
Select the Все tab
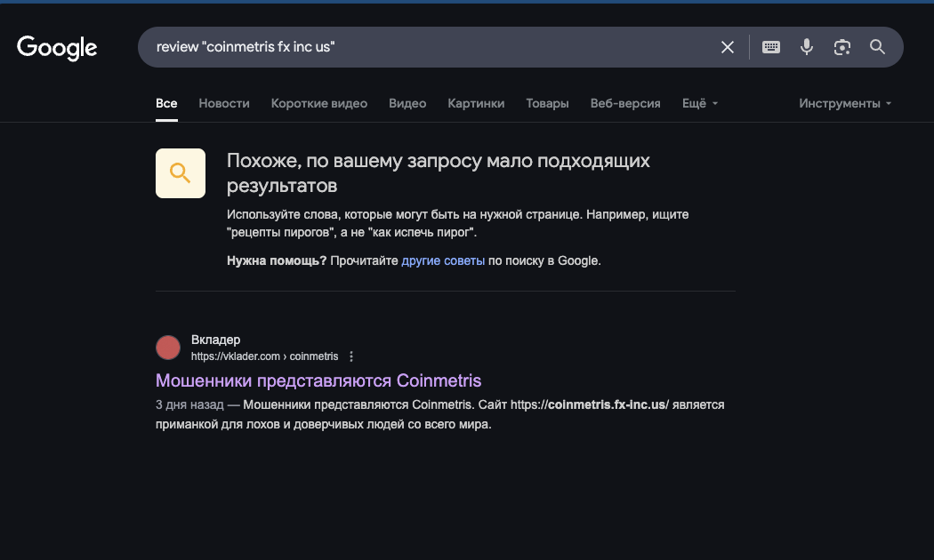[166, 103]
